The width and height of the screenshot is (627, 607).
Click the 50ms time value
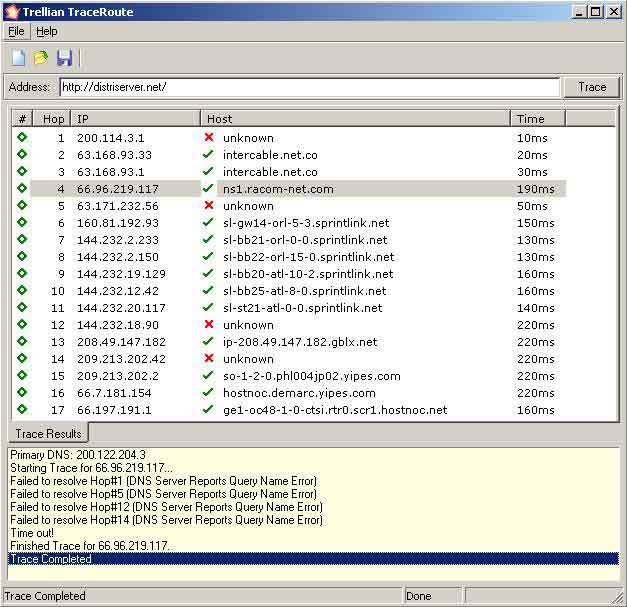pos(532,206)
